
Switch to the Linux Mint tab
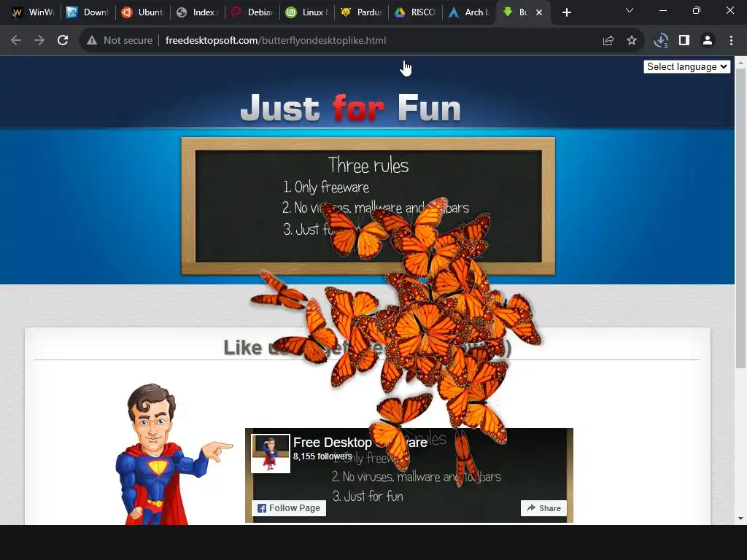pyautogui.click(x=307, y=13)
